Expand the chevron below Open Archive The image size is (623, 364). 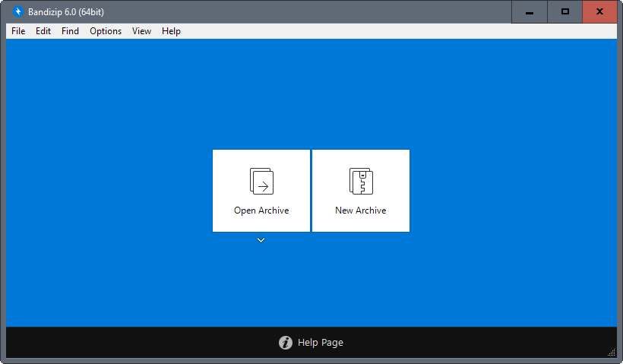tap(261, 240)
